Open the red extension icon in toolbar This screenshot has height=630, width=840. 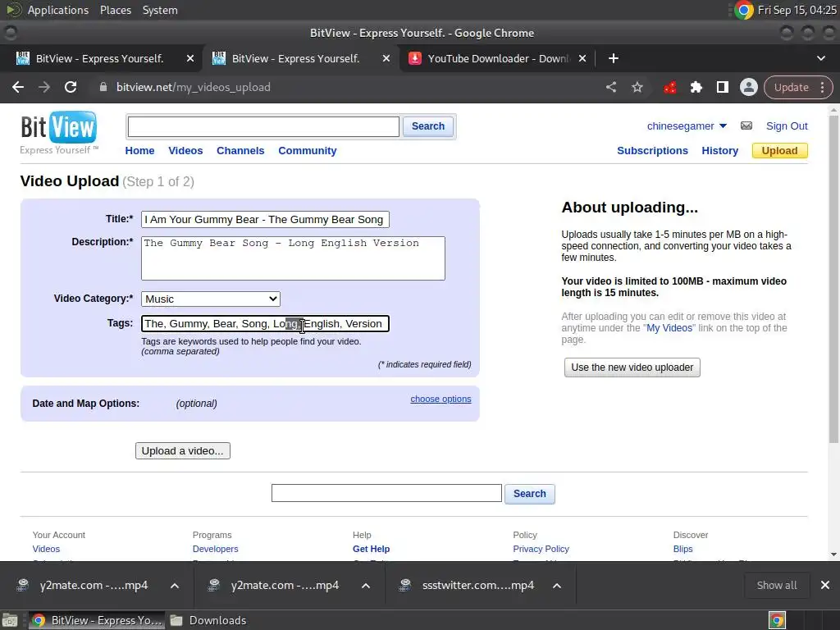[669, 87]
